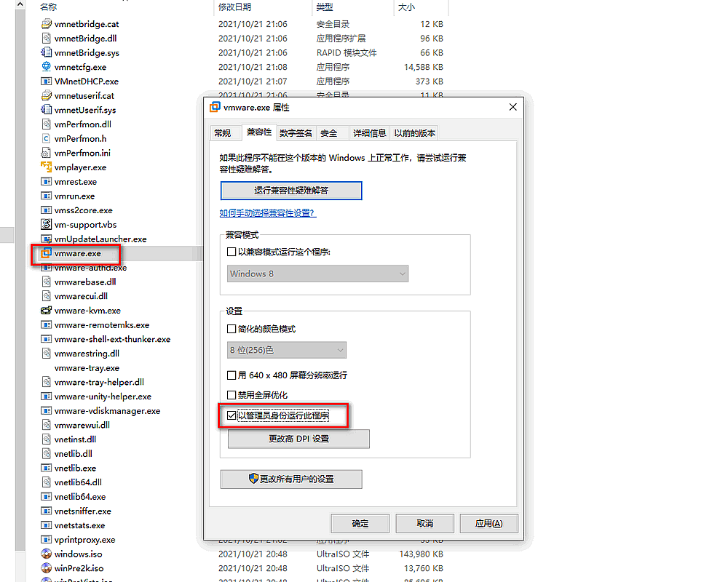The height and width of the screenshot is (582, 728).
Task: Select the vmnetcfg.exe globe icon
Action: point(47,67)
